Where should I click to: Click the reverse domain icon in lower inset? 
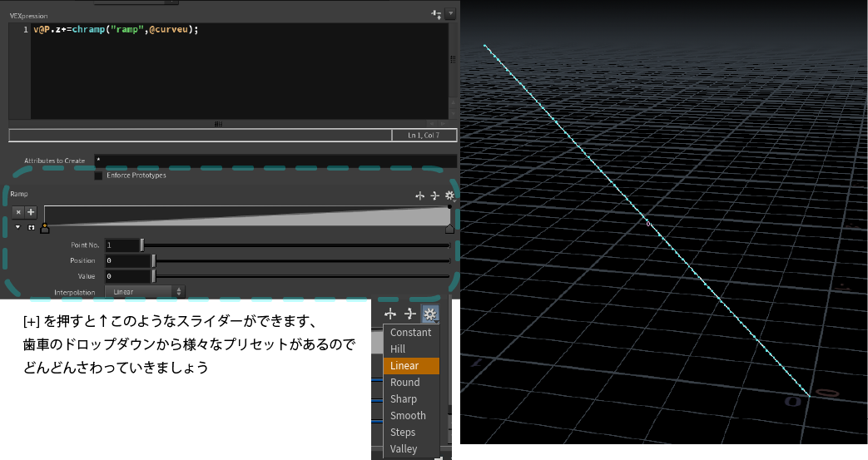coord(390,314)
